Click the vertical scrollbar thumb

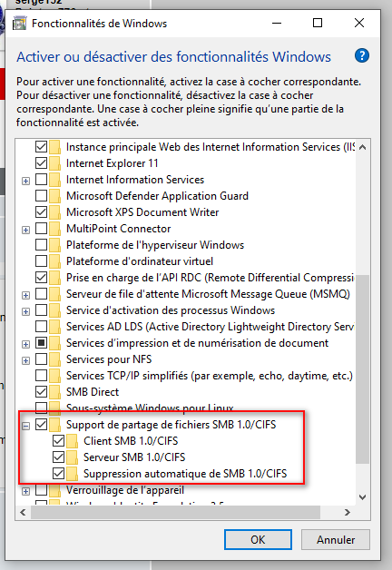click(x=362, y=369)
